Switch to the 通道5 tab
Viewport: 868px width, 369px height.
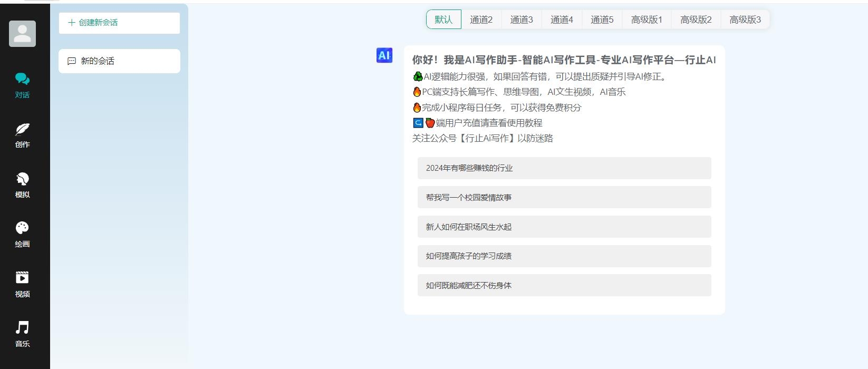602,20
